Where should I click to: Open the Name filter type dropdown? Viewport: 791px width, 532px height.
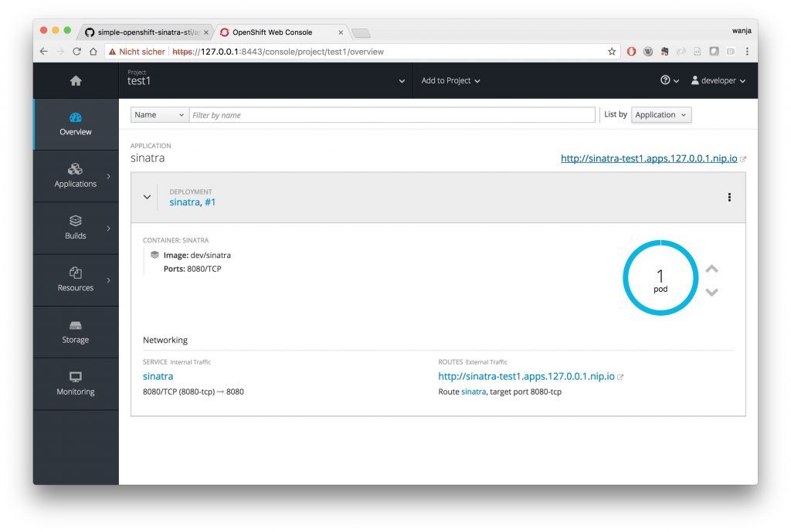(x=159, y=115)
